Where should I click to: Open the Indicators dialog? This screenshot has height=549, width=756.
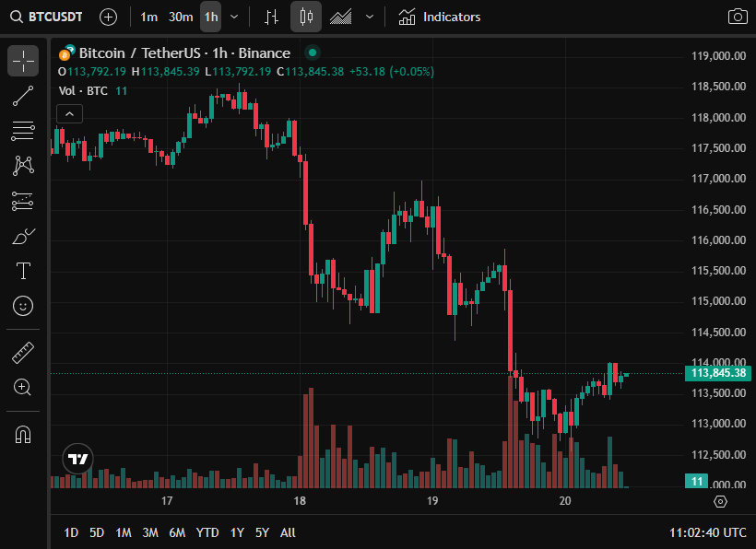pos(440,17)
